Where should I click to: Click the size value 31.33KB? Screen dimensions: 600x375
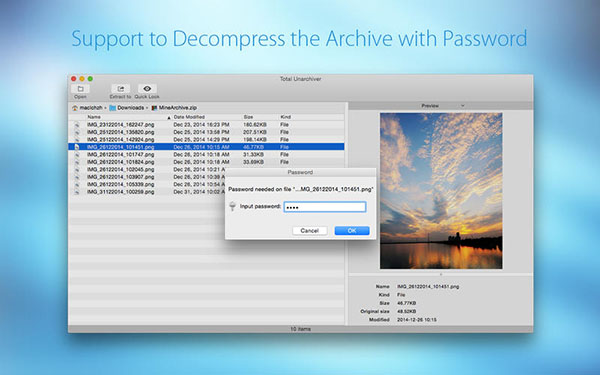click(x=253, y=155)
